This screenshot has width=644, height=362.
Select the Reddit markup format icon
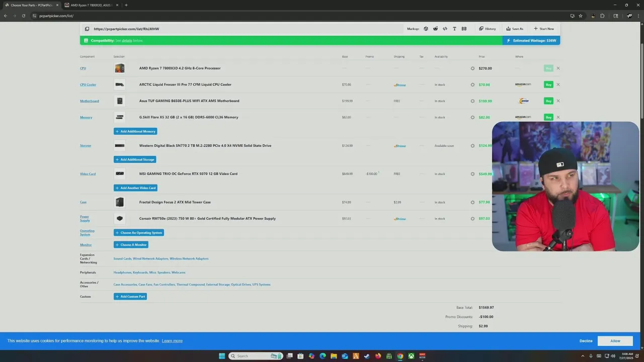pos(435,29)
